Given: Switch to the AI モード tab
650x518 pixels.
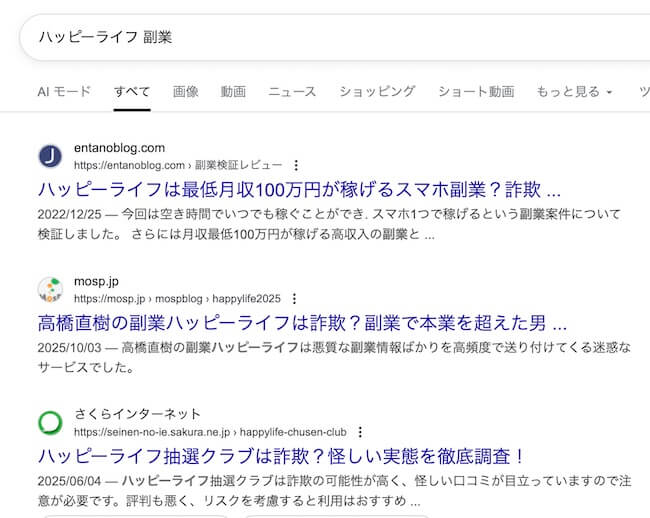Looking at the screenshot, I should (64, 92).
